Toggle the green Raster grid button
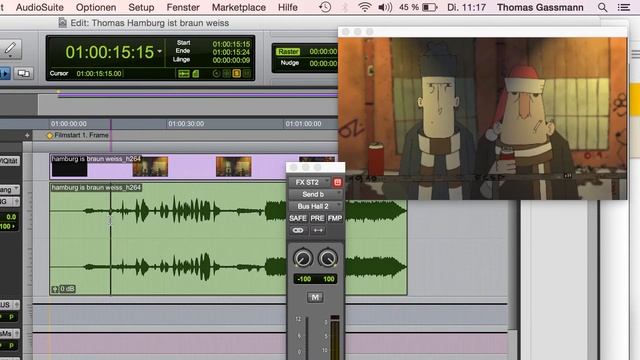The image size is (640, 360). click(288, 51)
